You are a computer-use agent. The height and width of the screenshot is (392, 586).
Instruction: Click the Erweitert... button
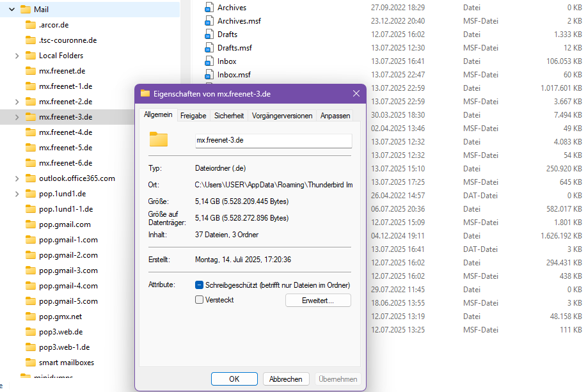point(318,300)
